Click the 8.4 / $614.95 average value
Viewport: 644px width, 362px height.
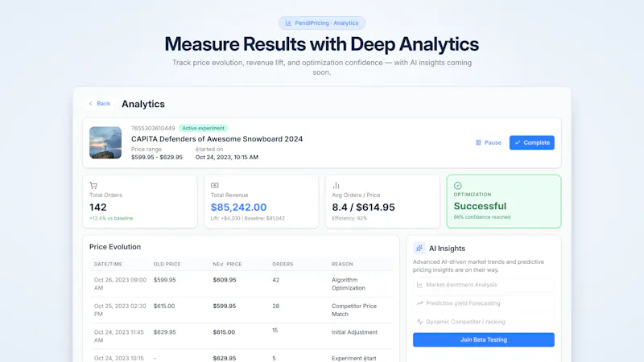pyautogui.click(x=364, y=208)
